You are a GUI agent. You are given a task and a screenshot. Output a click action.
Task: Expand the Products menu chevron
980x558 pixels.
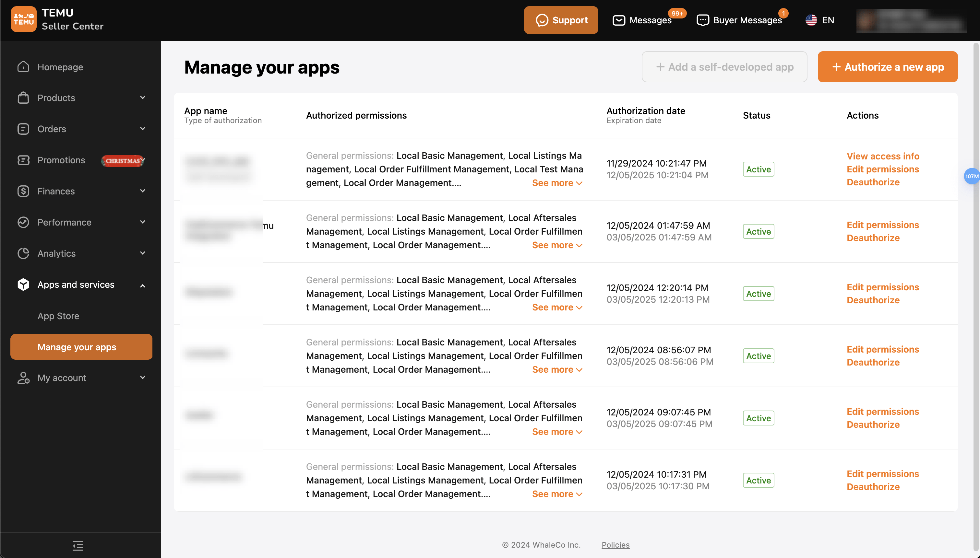tap(142, 98)
